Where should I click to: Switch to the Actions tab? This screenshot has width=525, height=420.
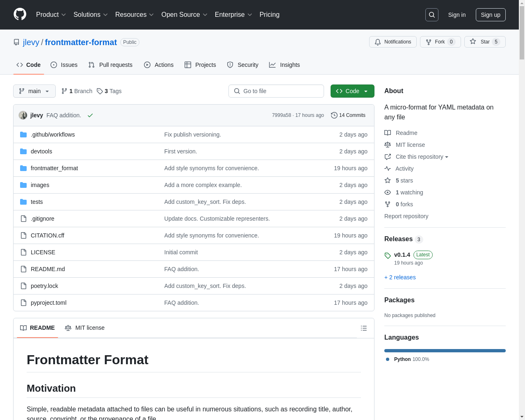point(159,65)
